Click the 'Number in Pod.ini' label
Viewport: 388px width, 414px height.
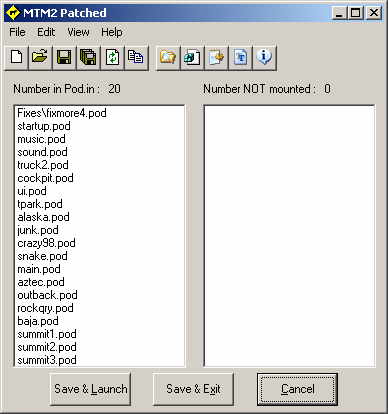(x=56, y=89)
